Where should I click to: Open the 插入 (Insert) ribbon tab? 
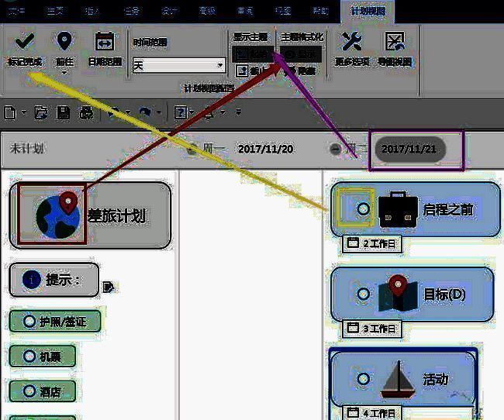[92, 12]
